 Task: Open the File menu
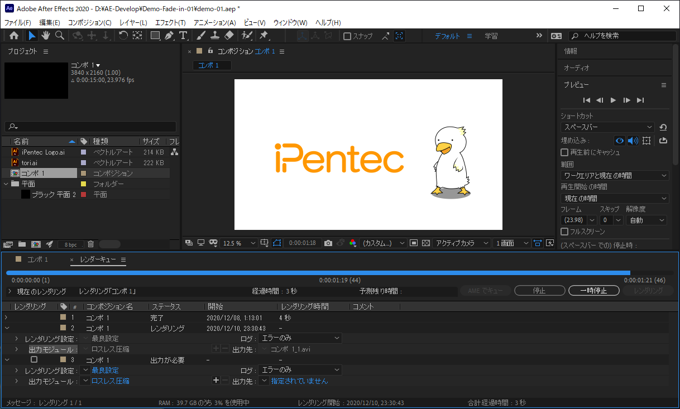[18, 23]
